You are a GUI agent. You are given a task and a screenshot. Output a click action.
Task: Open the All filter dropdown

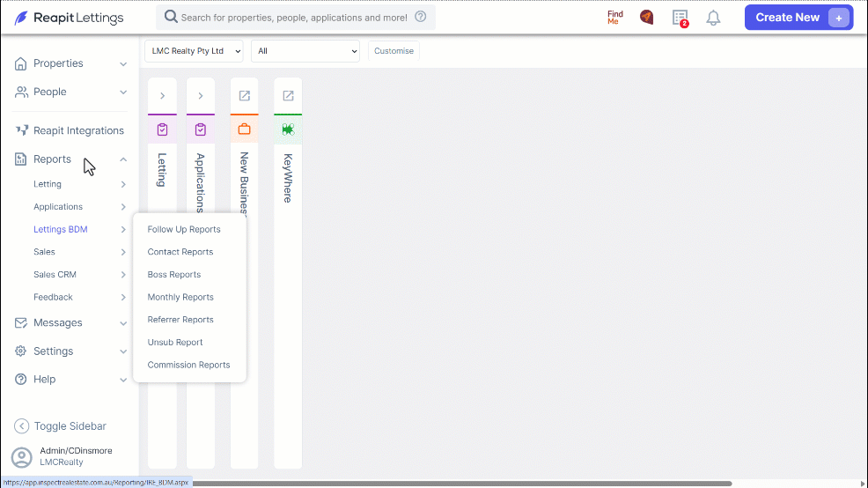pos(305,51)
